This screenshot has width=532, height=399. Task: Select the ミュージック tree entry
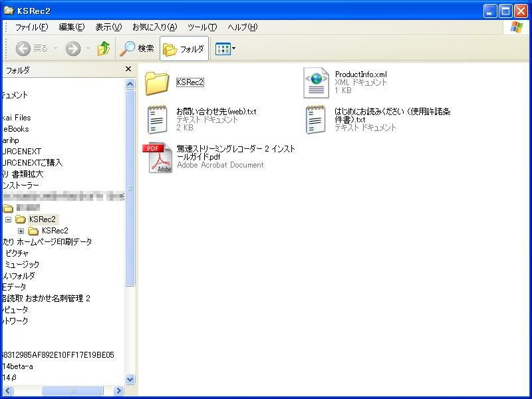(22, 264)
